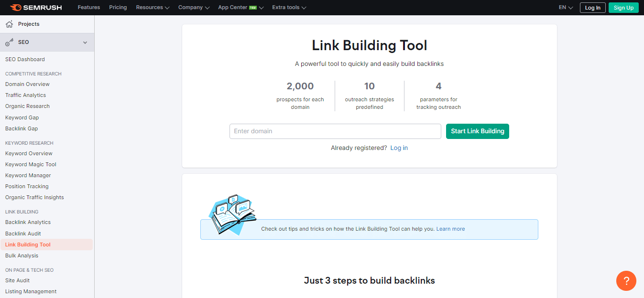Click the 2,000 prospects statistic
This screenshot has width=644, height=298.
pos(300,96)
